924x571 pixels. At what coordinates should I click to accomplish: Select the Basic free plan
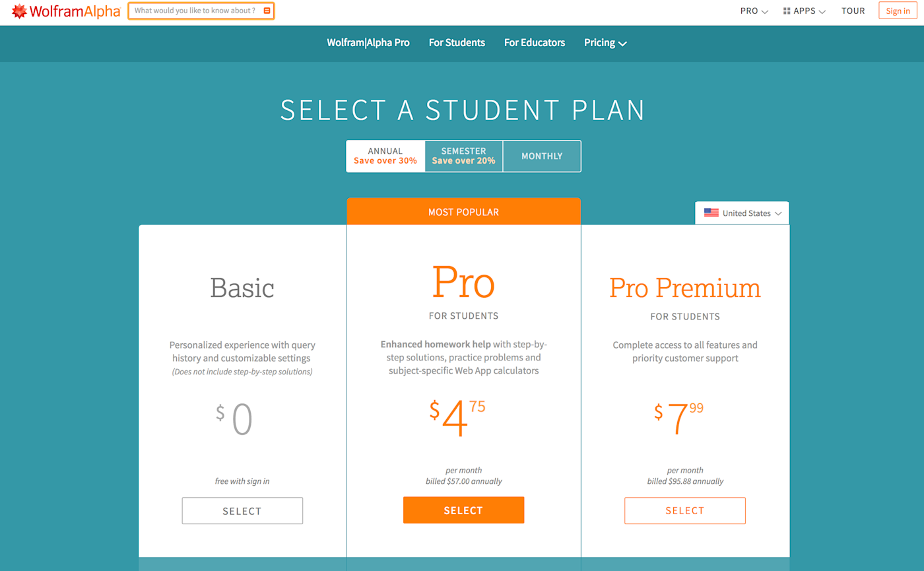click(242, 511)
